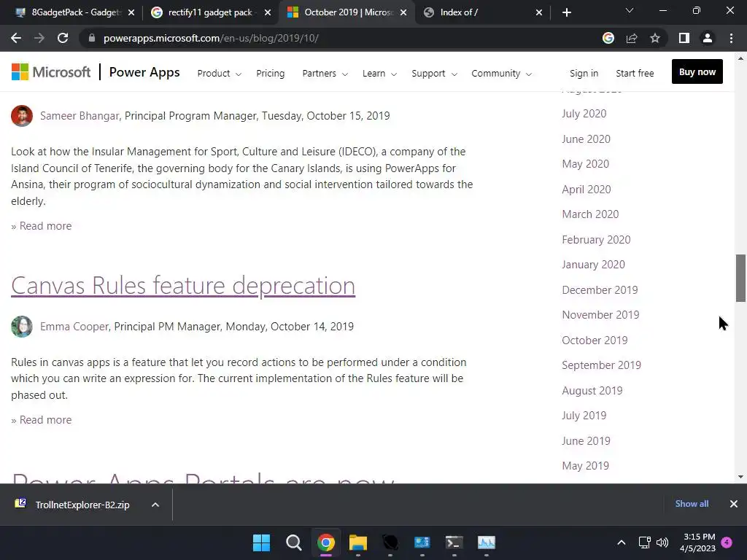The width and height of the screenshot is (747, 560).
Task: Reload the page with the refresh icon
Action: (x=63, y=38)
